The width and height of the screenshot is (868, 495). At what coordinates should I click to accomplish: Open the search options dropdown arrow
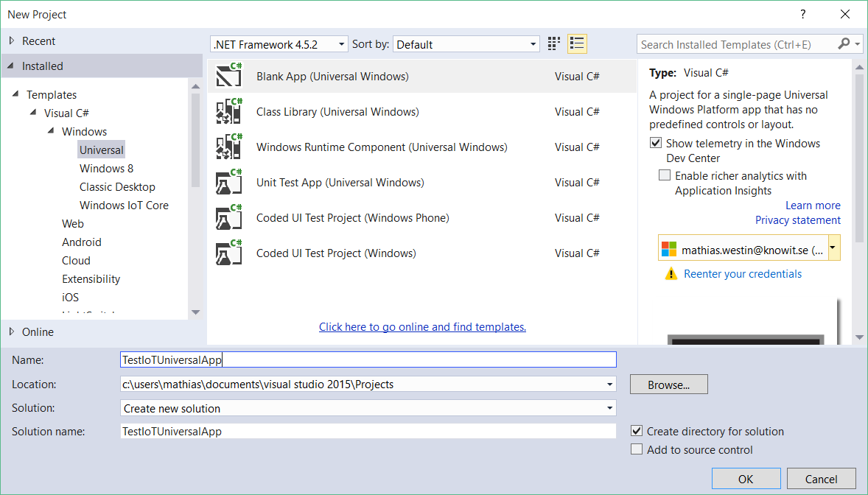[858, 43]
